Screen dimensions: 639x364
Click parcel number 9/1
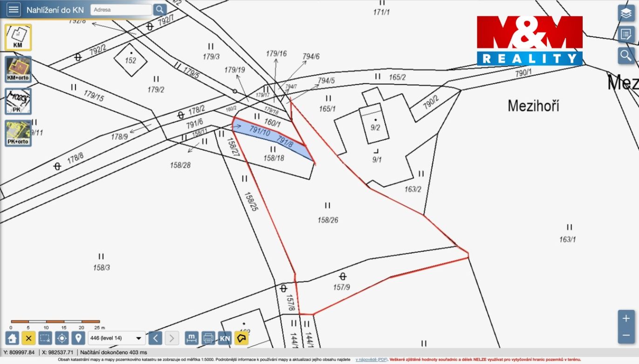[x=377, y=159]
